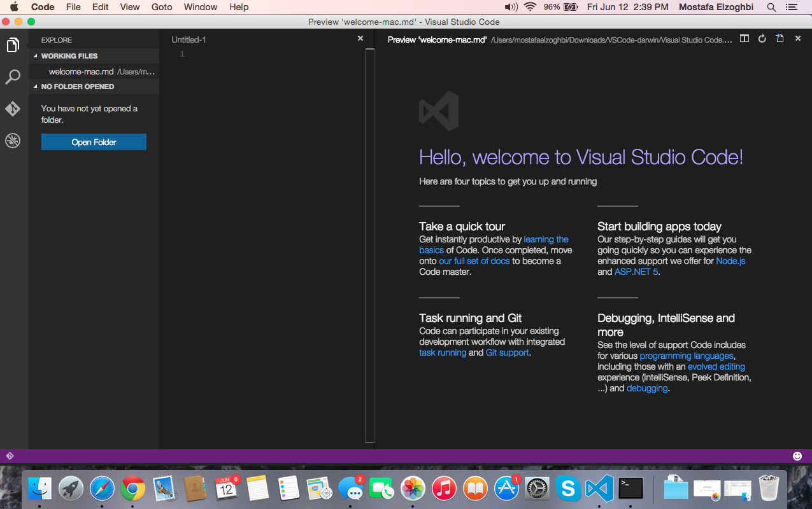
Task: Click the EXPLORE sidebar title
Action: click(x=57, y=40)
